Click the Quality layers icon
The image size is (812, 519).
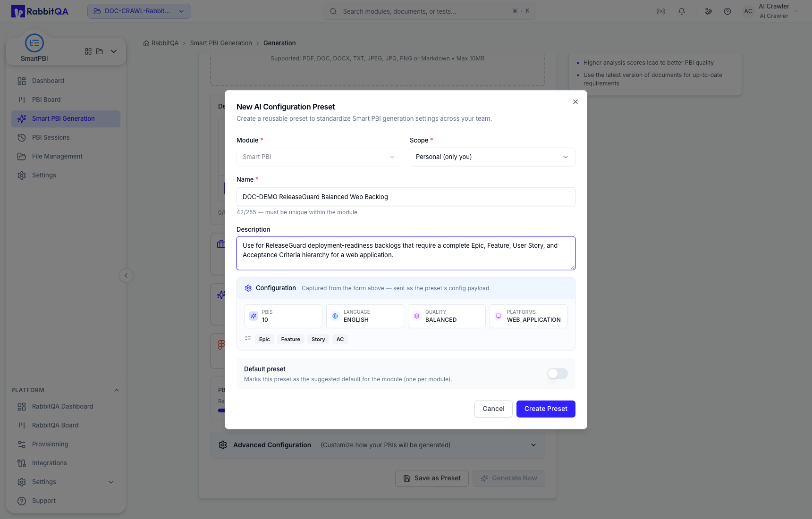pos(417,316)
